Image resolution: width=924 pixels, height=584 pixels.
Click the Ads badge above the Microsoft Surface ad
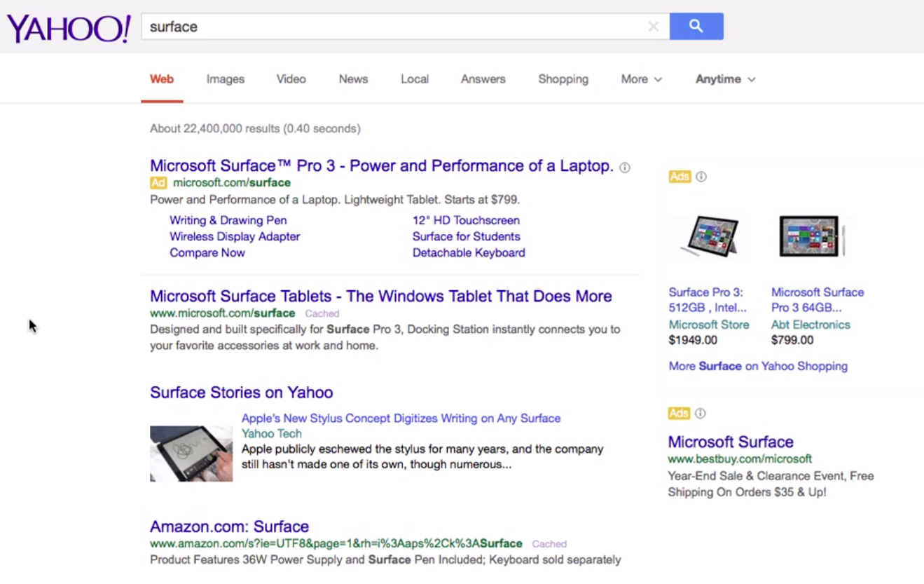pyautogui.click(x=679, y=414)
